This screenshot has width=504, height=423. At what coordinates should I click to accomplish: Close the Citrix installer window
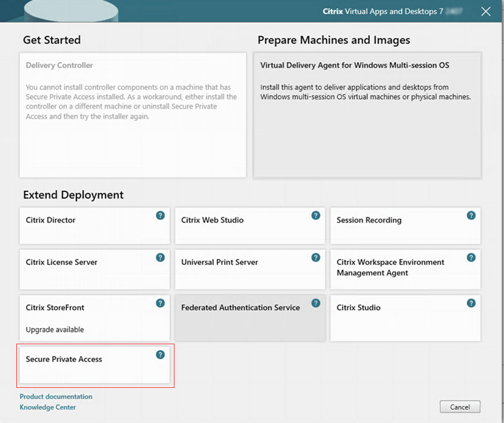click(486, 12)
